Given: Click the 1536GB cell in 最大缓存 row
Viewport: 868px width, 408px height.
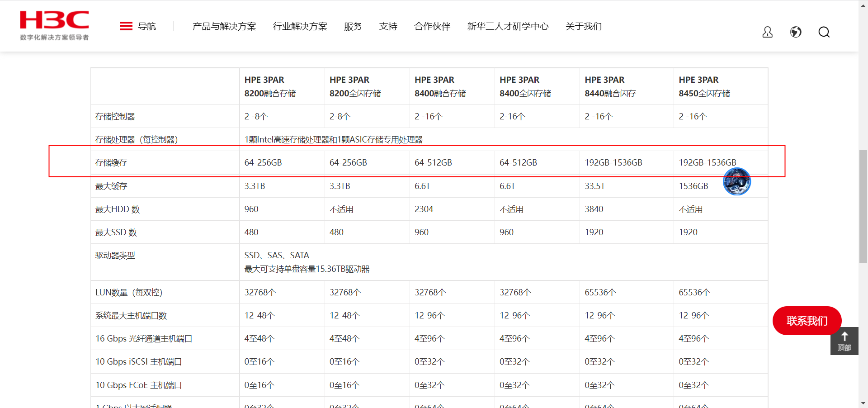Looking at the screenshot, I should (x=693, y=186).
